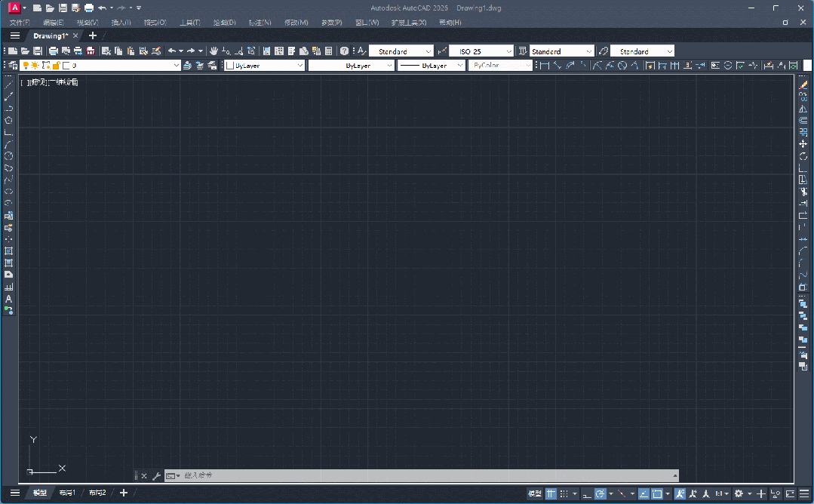Select the Multiline Text A tool

click(9, 299)
